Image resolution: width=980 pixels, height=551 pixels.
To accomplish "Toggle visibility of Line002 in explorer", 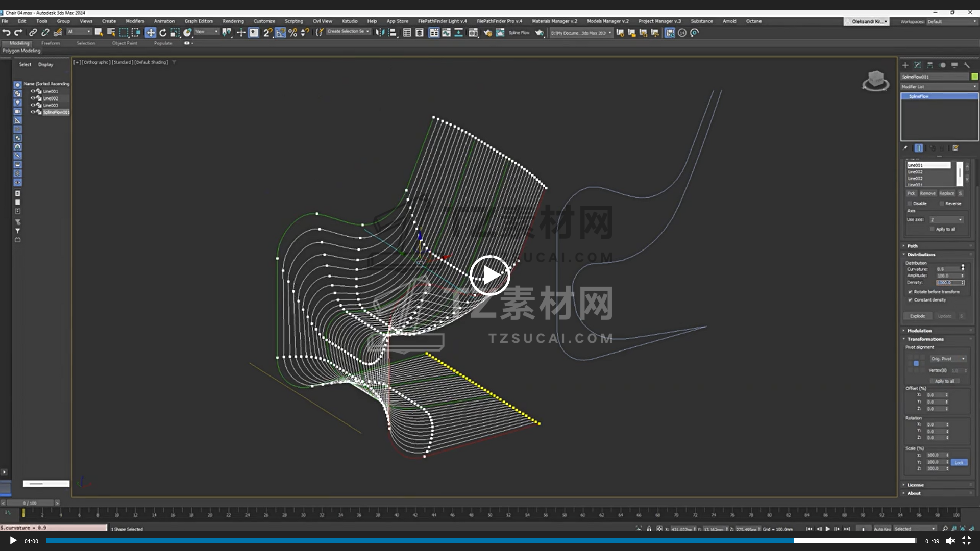I will pyautogui.click(x=33, y=98).
